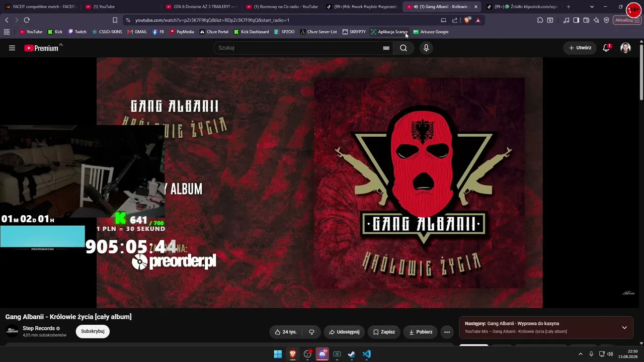644x362 pixels.
Task: Open Brave VPN shield icon
Action: pyautogui.click(x=606, y=20)
